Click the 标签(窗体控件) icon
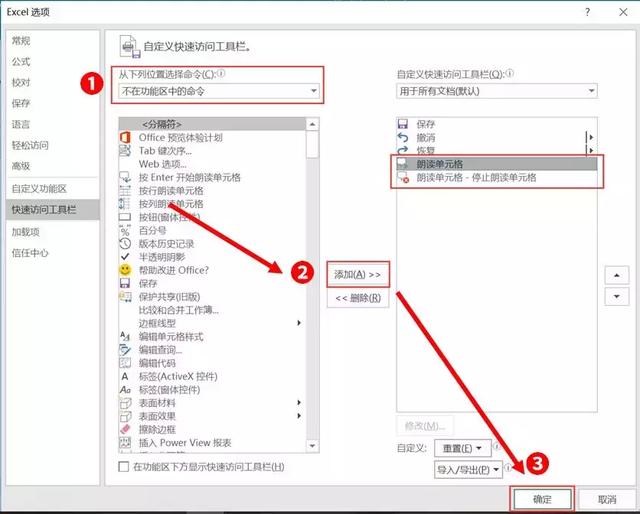Viewport: 640px width, 514px height. coord(125,389)
